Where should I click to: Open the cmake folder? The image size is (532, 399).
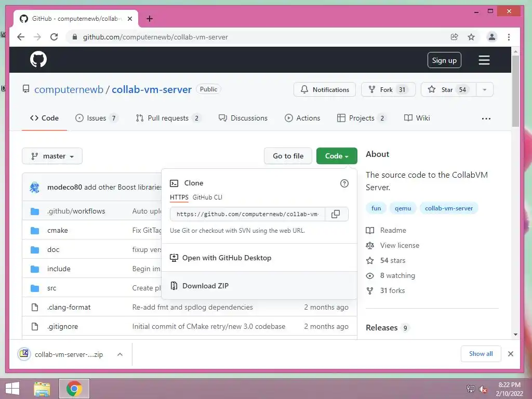pos(57,230)
